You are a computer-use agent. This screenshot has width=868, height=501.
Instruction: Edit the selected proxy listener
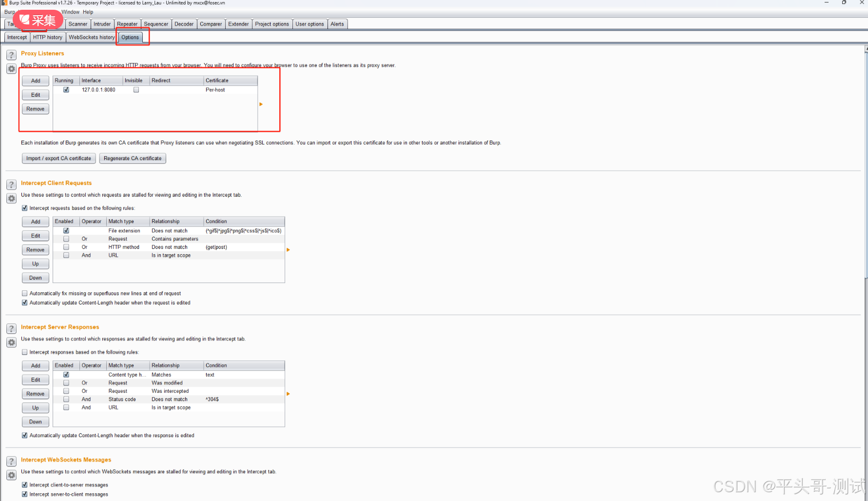[x=36, y=95]
